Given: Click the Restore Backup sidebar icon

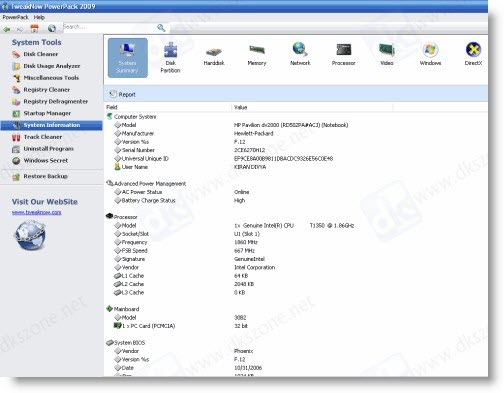Looking at the screenshot, I should [16, 176].
